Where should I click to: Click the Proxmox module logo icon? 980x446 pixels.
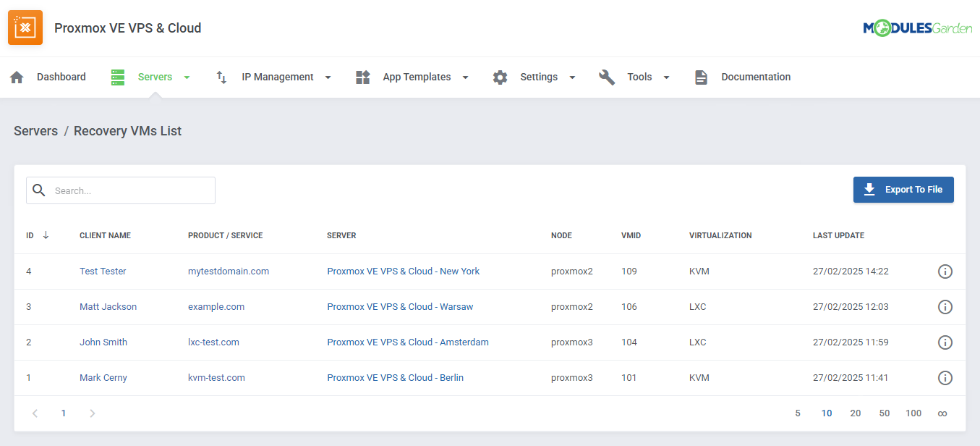[x=25, y=28]
